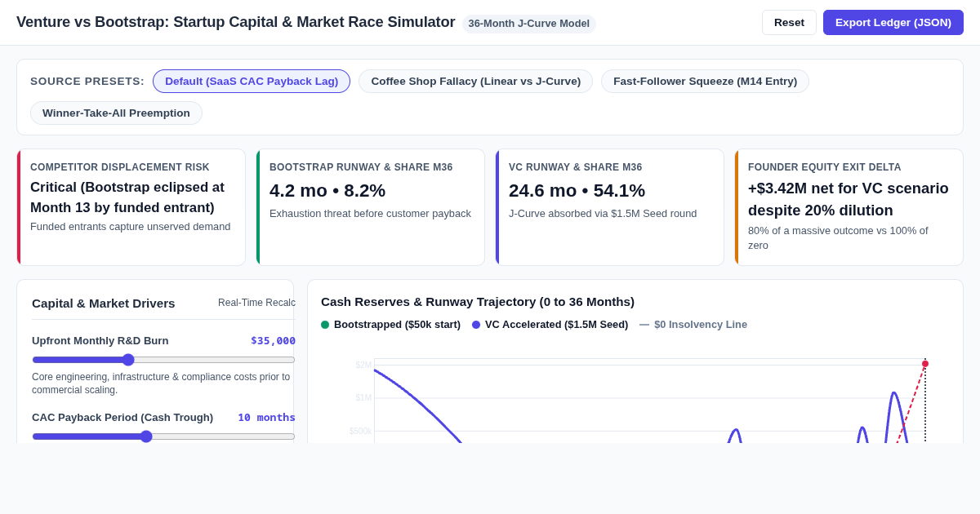Adjust the Upfront Monthly R&D Burn slider

(163, 360)
